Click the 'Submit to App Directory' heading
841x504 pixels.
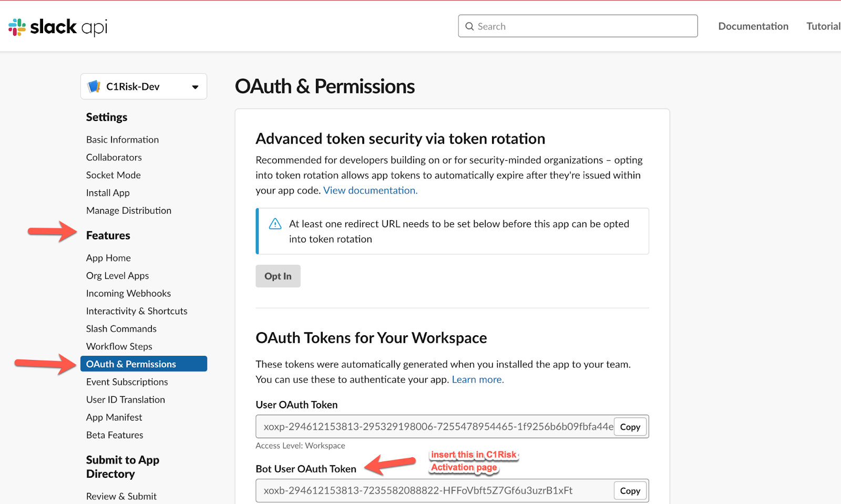tap(122, 467)
